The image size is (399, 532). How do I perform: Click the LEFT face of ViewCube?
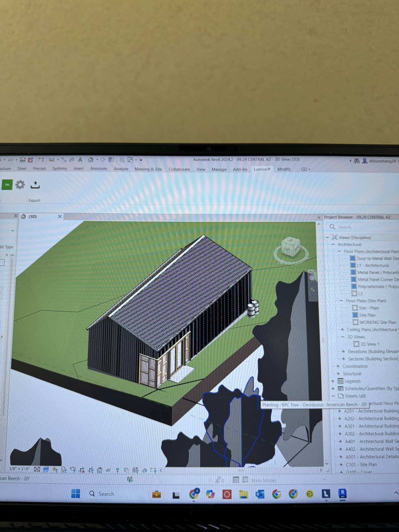pyautogui.click(x=287, y=249)
